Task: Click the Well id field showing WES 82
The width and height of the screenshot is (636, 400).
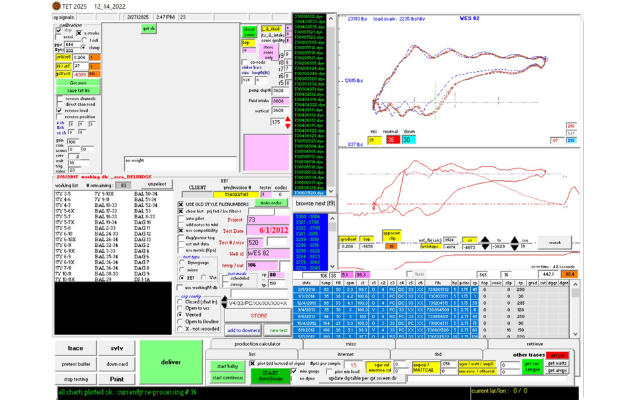Action: click(x=268, y=254)
